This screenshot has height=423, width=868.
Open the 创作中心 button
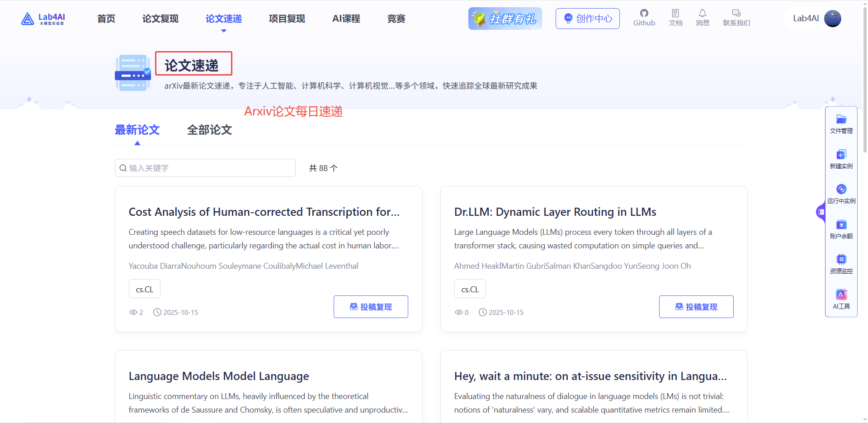(x=587, y=19)
